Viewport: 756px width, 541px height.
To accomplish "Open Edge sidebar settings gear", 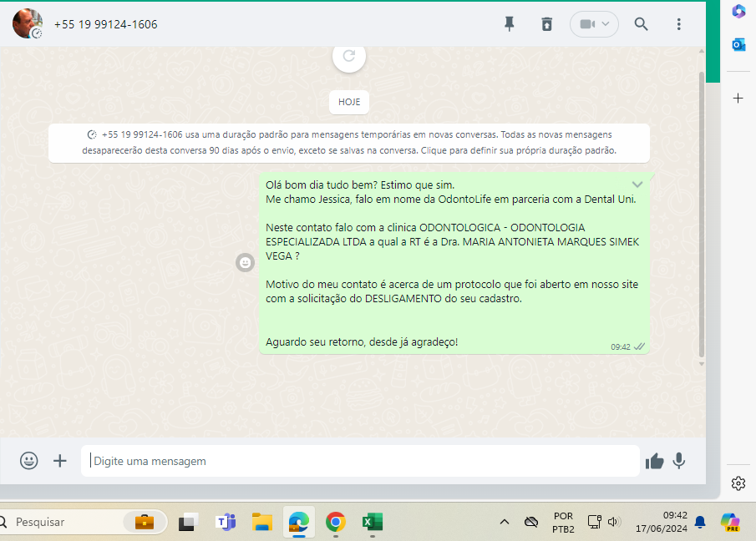I will 738,483.
